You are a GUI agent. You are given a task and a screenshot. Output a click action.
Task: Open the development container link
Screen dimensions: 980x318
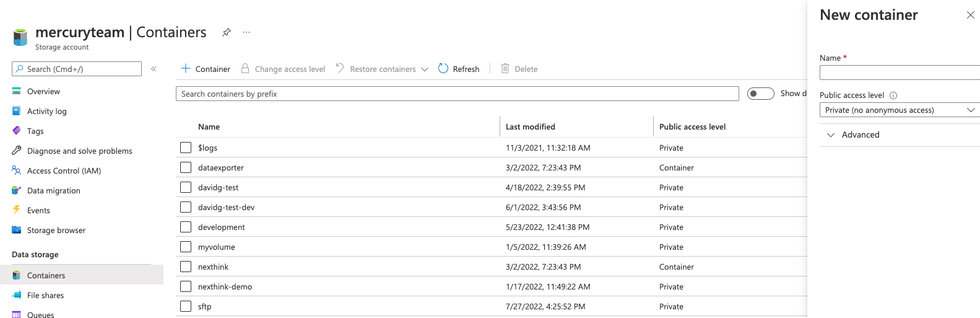point(221,227)
